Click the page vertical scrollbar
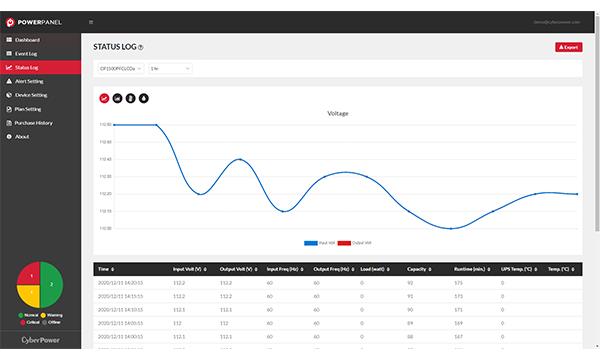The image size is (600, 360). coord(597,123)
